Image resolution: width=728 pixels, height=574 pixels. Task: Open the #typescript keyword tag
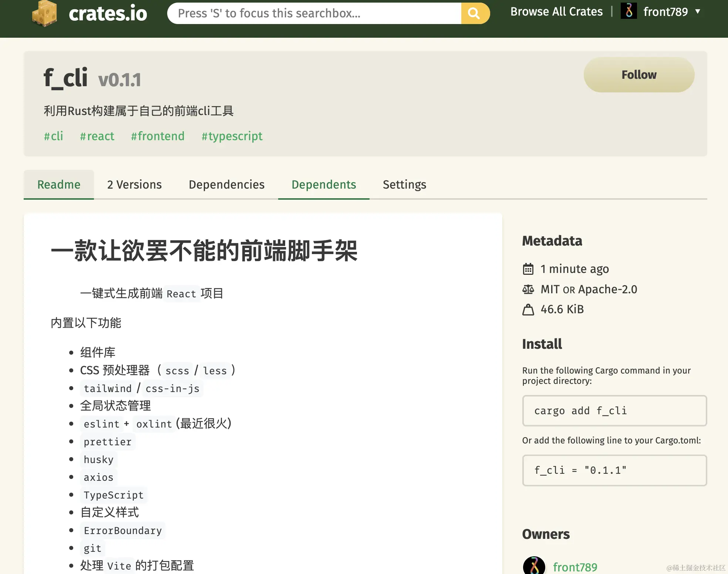232,136
